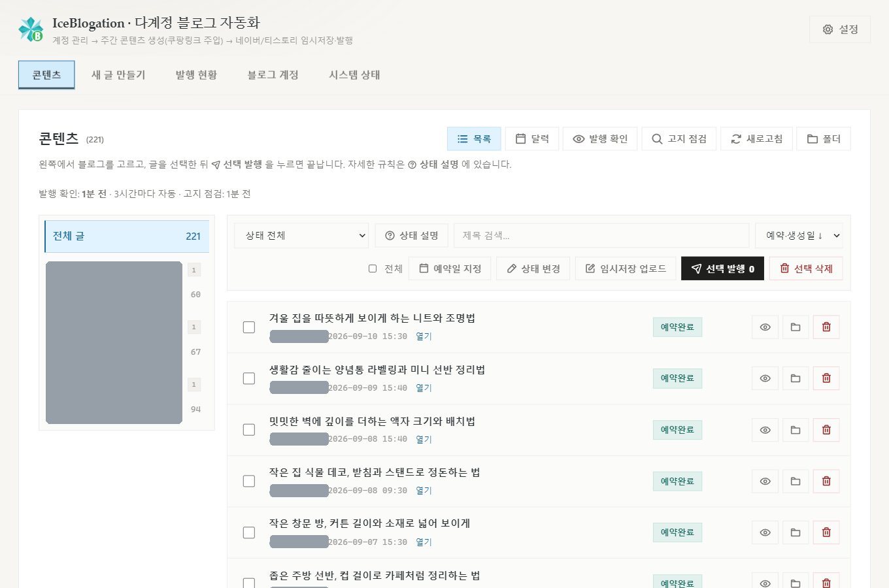Switch to the 콘텐츠 tab
Image resolution: width=889 pixels, height=588 pixels.
[46, 74]
